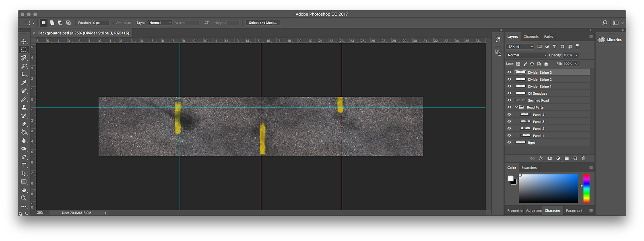
Task: Select the Move tool
Action: click(x=24, y=42)
